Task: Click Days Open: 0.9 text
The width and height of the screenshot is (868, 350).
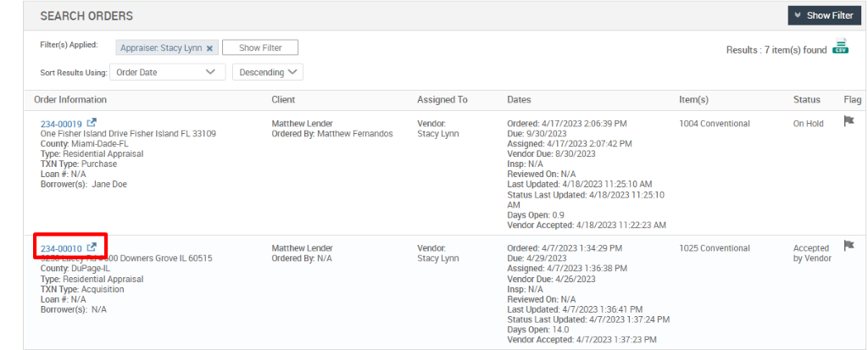Action: point(536,215)
